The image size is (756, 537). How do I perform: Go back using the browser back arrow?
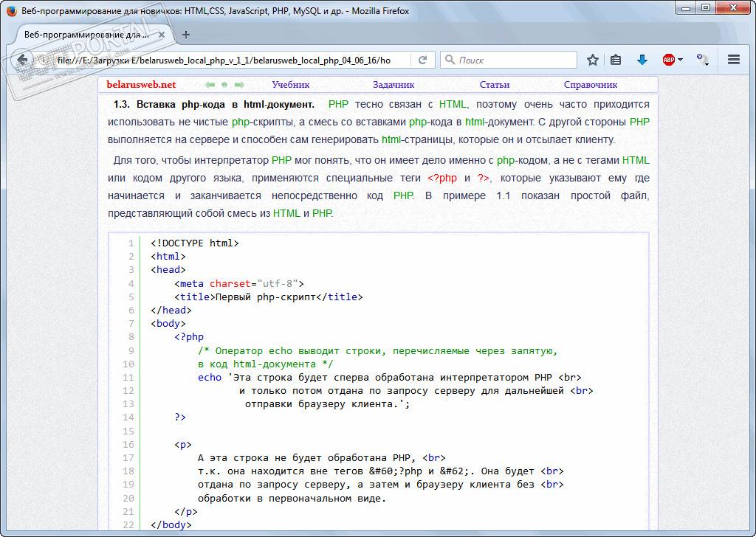(x=22, y=60)
